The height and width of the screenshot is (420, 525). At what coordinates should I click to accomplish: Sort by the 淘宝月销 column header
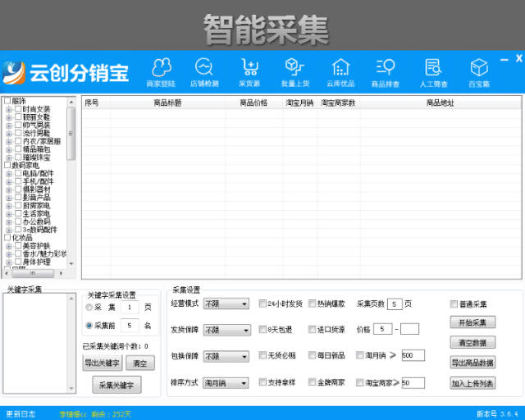pos(299,103)
